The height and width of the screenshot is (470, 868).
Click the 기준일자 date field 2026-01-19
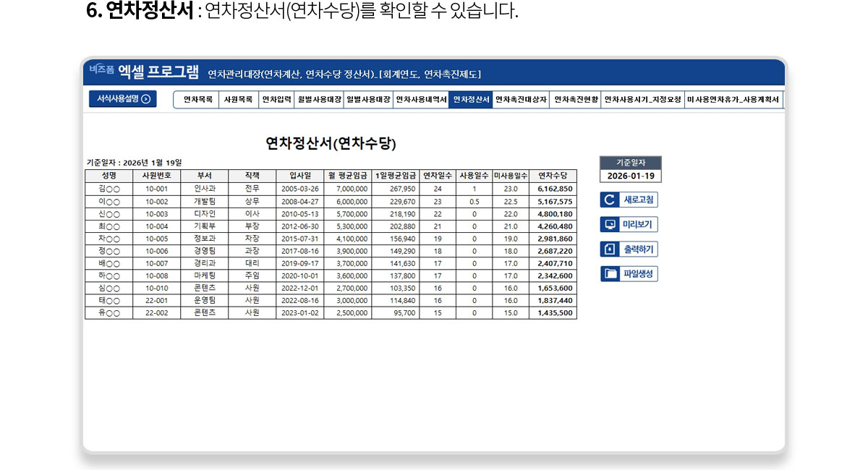click(x=630, y=176)
